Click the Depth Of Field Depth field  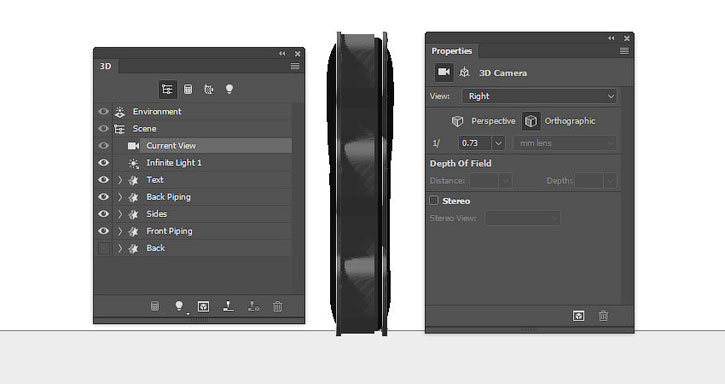tap(589, 181)
